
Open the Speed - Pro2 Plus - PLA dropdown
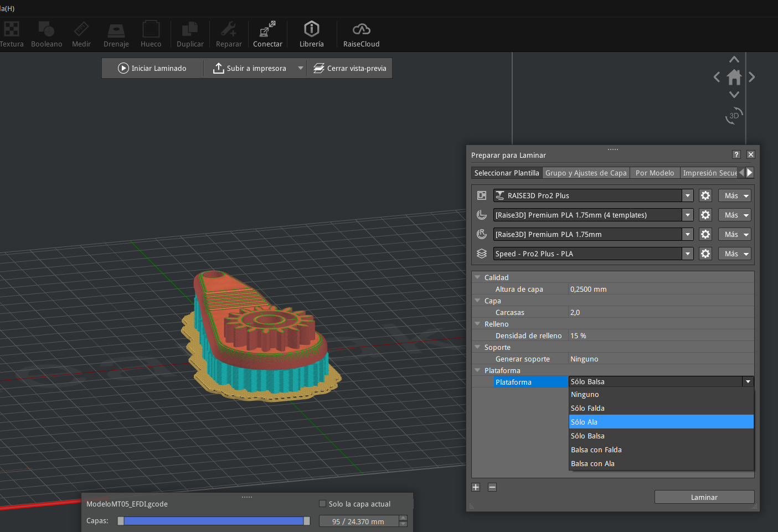[687, 254]
